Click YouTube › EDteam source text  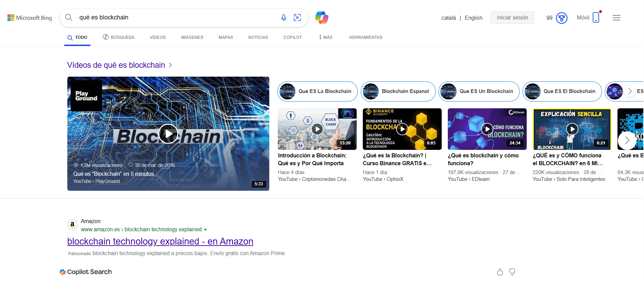click(469, 179)
